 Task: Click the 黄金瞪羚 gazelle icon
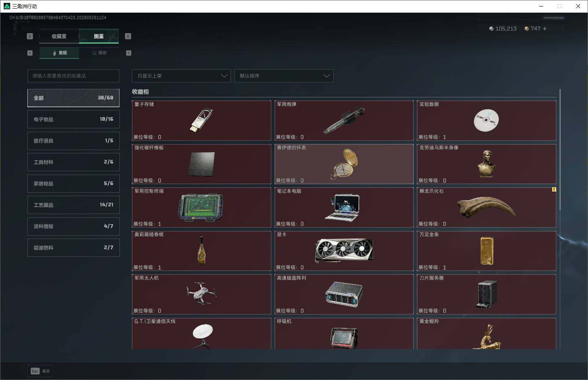(486, 337)
